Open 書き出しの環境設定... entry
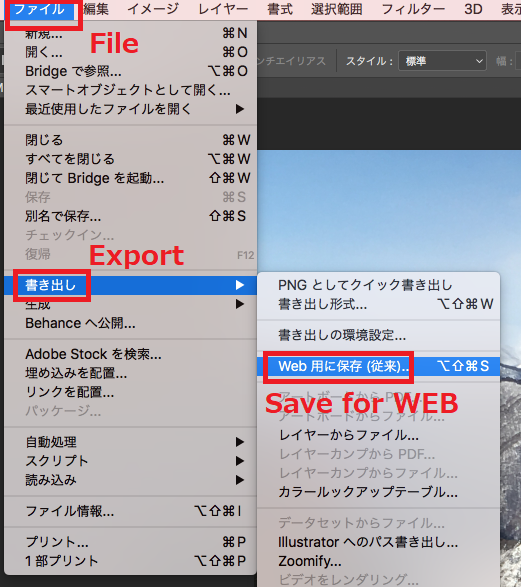 click(x=379, y=335)
